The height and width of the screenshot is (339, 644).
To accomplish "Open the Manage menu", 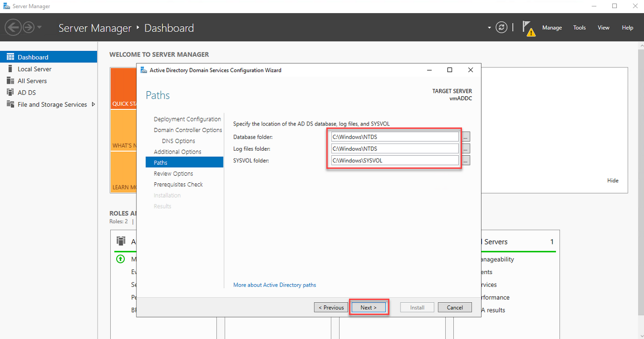I will (x=552, y=28).
